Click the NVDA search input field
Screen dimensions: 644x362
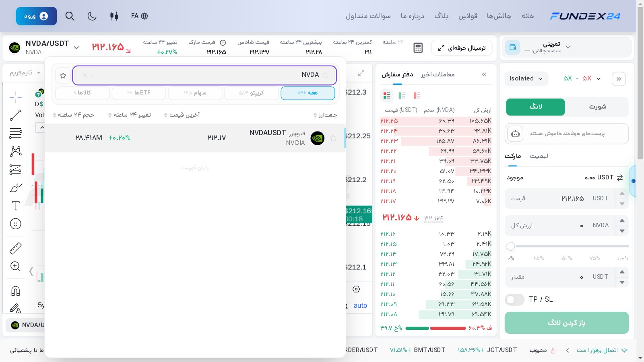204,75
